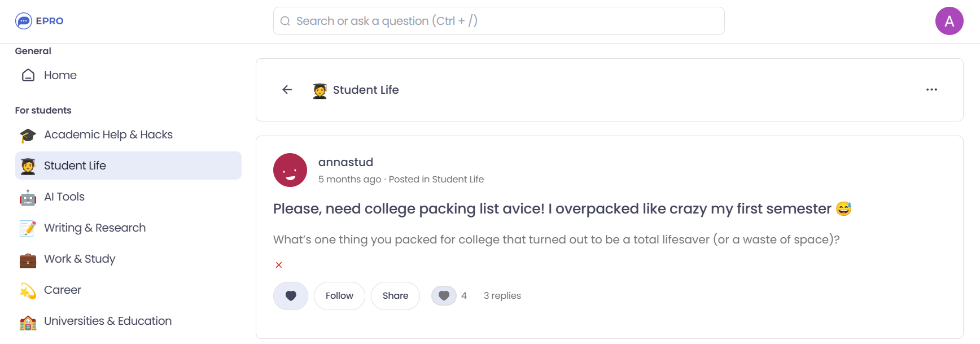The width and height of the screenshot is (980, 344).
Task: Open the Career shooting-star section
Action: pos(62,290)
